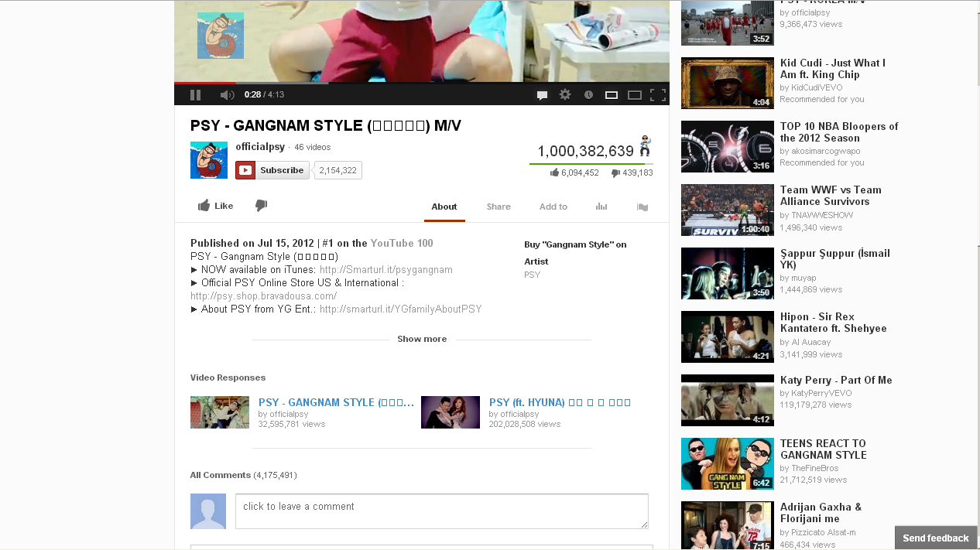The height and width of the screenshot is (550, 980).
Task: Click the PSY artist link
Action: click(532, 275)
